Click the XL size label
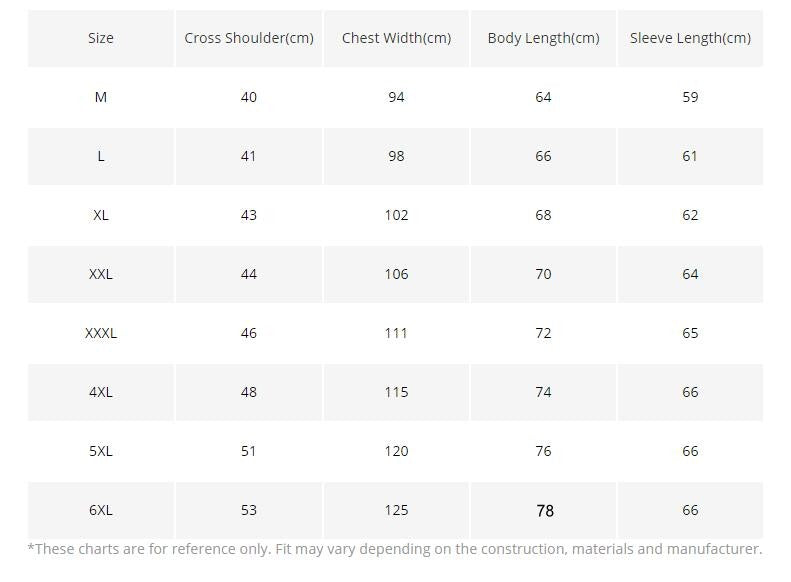791x582 pixels. tap(101, 215)
